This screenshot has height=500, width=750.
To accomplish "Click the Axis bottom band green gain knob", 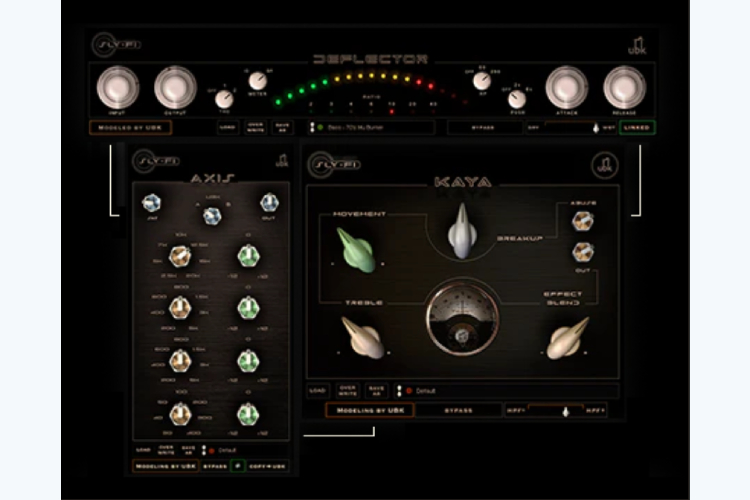I will click(x=248, y=414).
